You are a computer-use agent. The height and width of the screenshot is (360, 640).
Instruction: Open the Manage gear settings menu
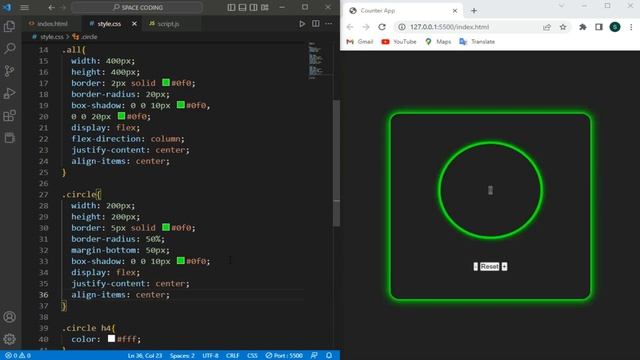9,339
